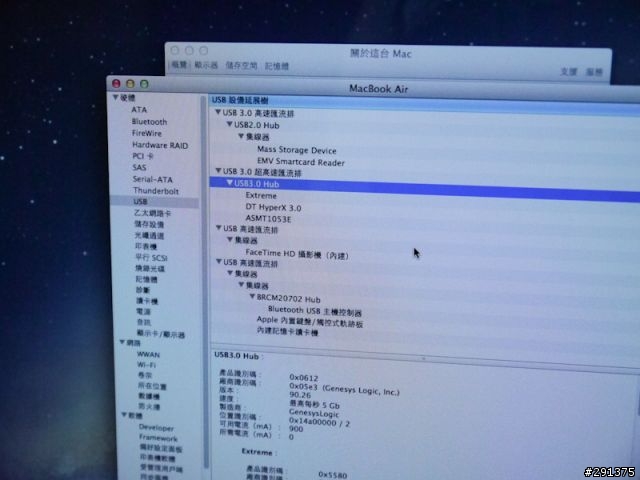Select PCI 卡 in the sidebar
Image resolution: width=640 pixels, height=480 pixels.
[x=143, y=156]
